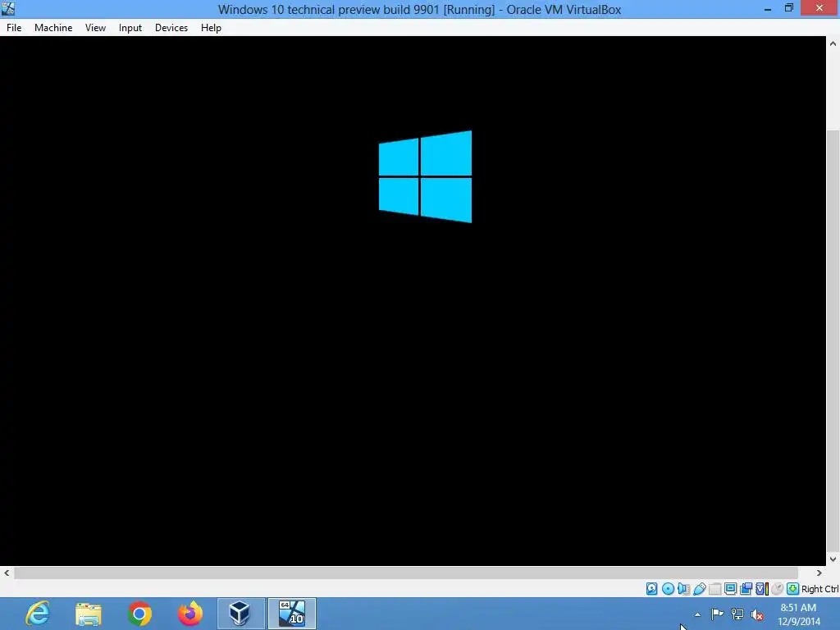Viewport: 840px width, 630px height.
Task: Open the File menu
Action: pyautogui.click(x=14, y=28)
